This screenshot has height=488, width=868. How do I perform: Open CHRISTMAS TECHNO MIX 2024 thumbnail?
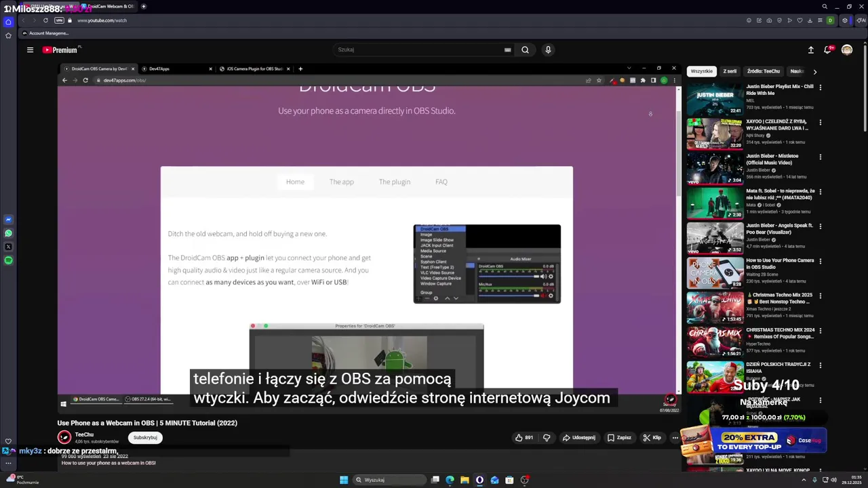pyautogui.click(x=715, y=342)
